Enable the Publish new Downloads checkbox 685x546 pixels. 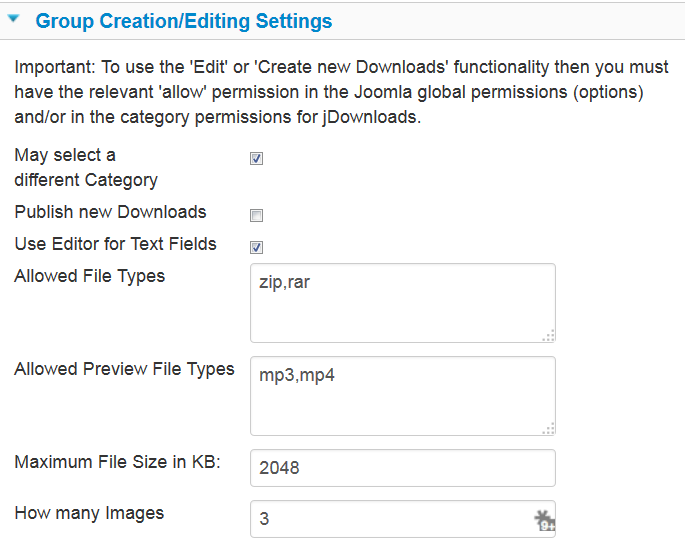(256, 215)
